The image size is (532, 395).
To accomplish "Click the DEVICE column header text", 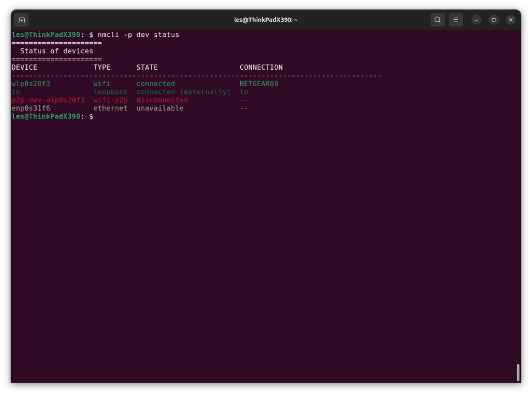I will pos(24,67).
